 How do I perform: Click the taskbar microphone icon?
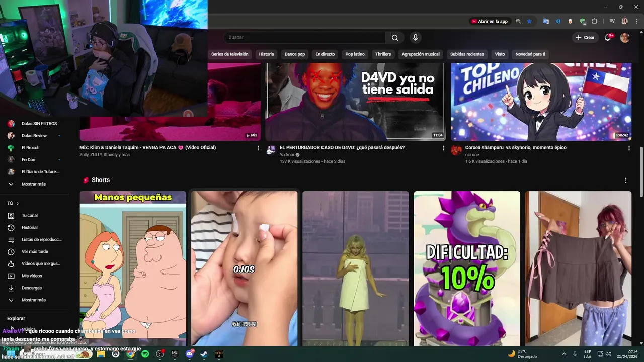coord(575,354)
